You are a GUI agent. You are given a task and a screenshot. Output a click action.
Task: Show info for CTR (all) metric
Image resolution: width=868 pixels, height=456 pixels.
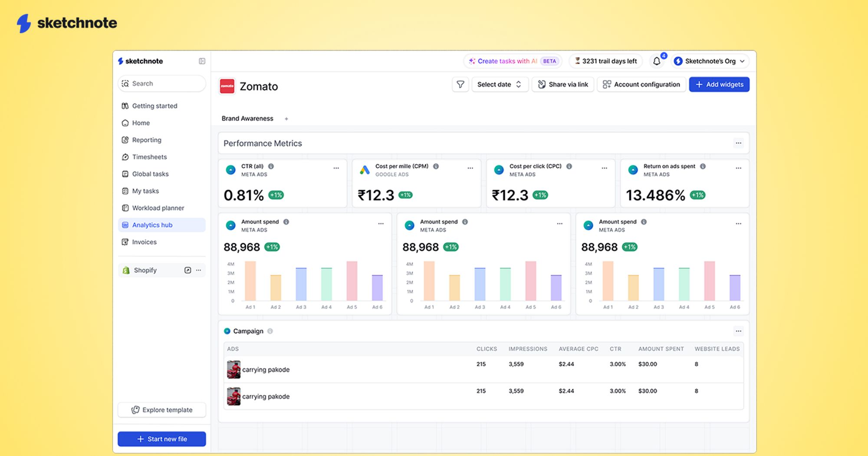[x=271, y=166]
